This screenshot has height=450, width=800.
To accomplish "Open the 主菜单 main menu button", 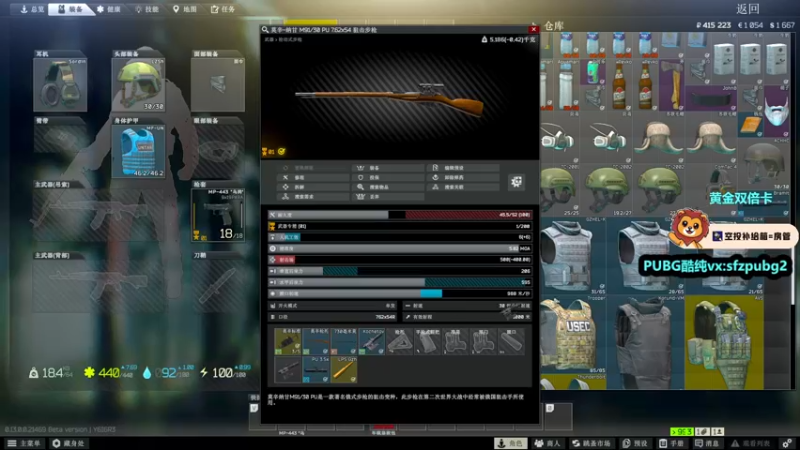I will coord(24,443).
